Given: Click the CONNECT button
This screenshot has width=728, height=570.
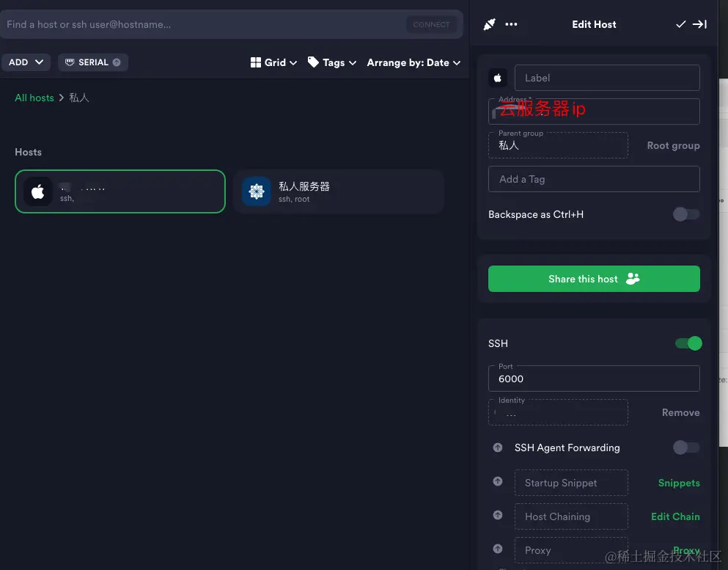Looking at the screenshot, I should (431, 25).
